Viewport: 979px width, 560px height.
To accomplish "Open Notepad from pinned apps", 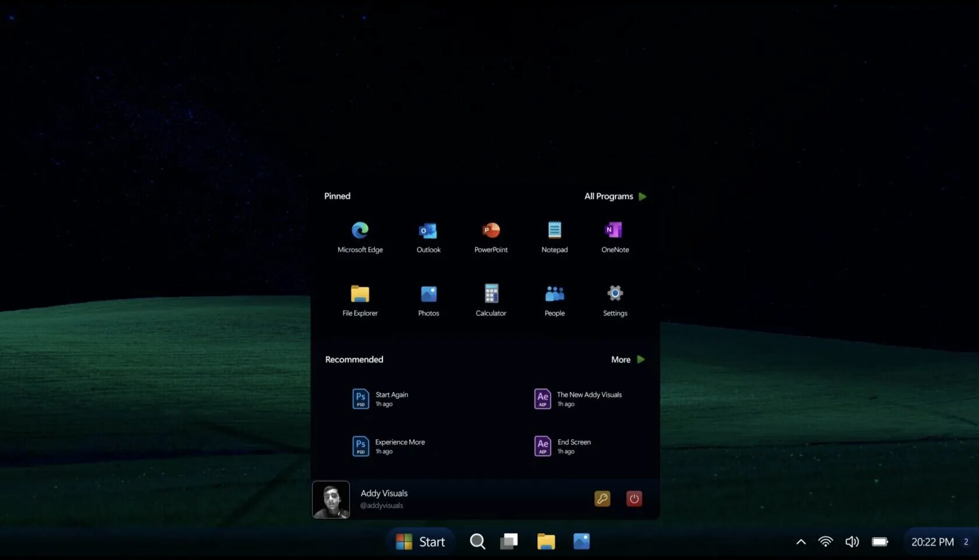I will point(554,237).
